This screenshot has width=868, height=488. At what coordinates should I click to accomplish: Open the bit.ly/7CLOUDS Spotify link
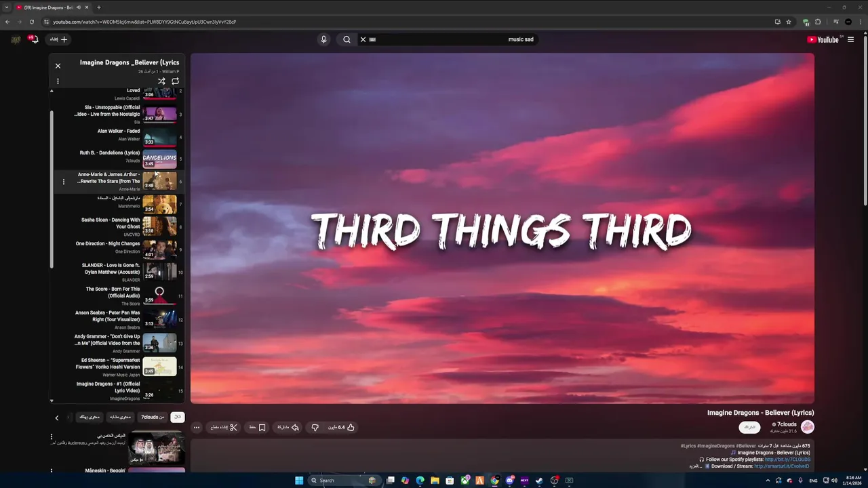[x=787, y=460]
